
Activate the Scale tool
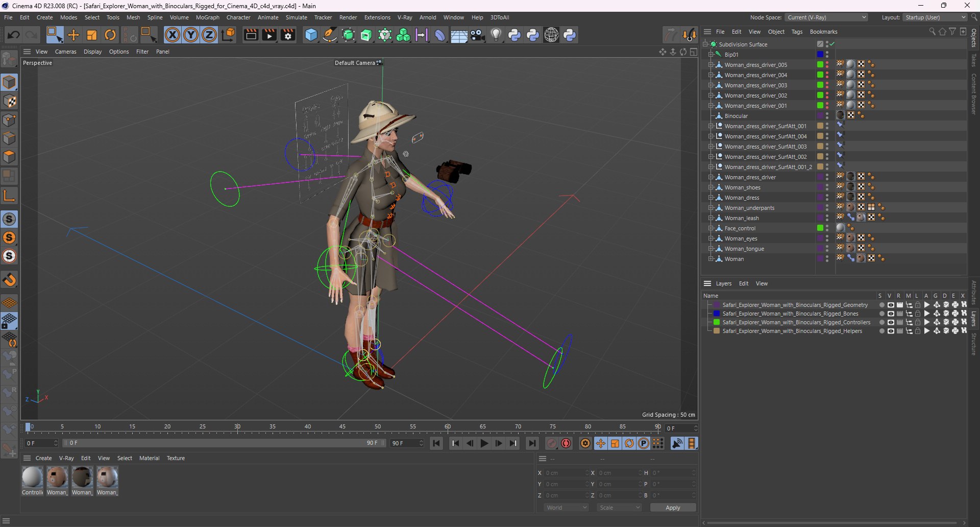92,35
